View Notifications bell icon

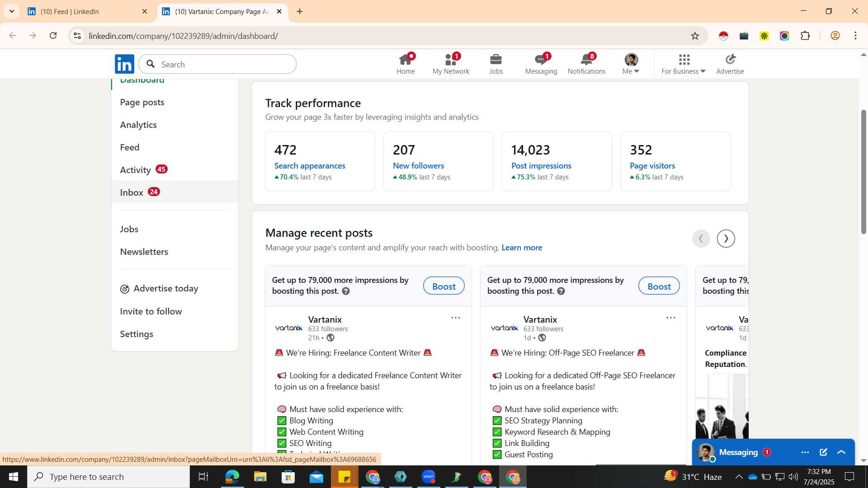tap(586, 64)
